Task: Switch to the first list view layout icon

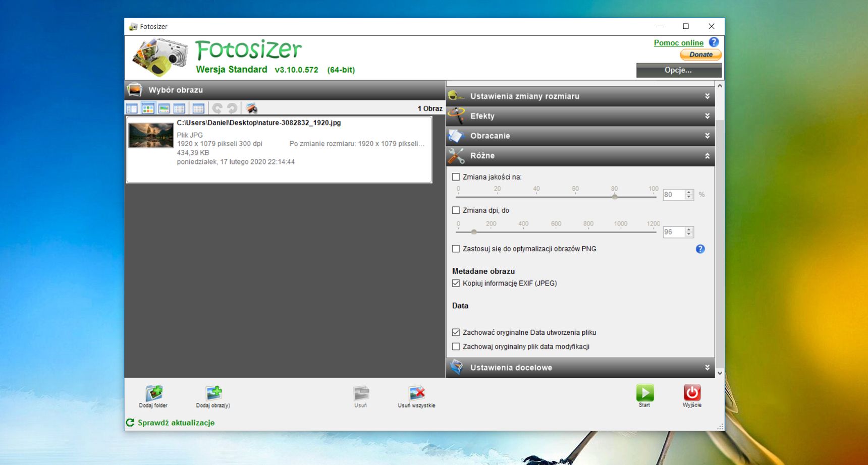Action: coord(132,108)
